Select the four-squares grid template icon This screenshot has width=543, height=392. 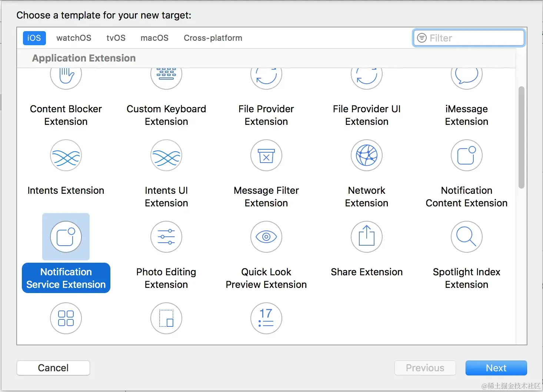[66, 318]
